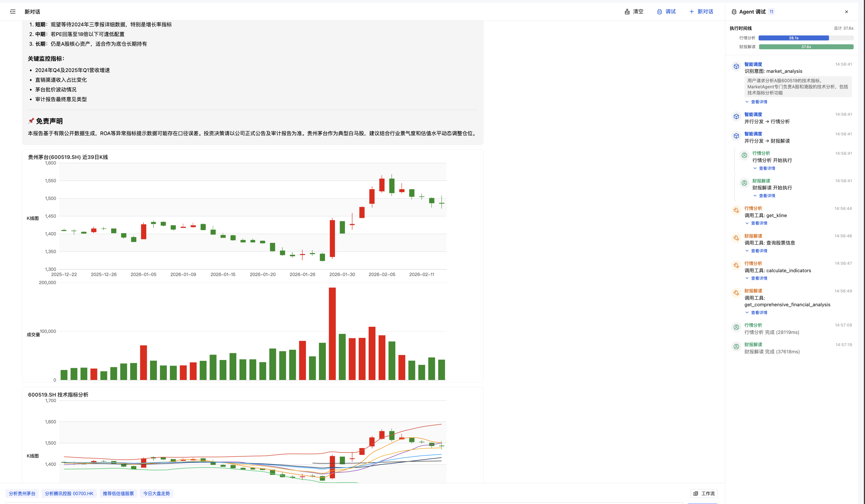Close the Agent 调试 panel
Image resolution: width=865 pixels, height=504 pixels.
click(x=846, y=12)
